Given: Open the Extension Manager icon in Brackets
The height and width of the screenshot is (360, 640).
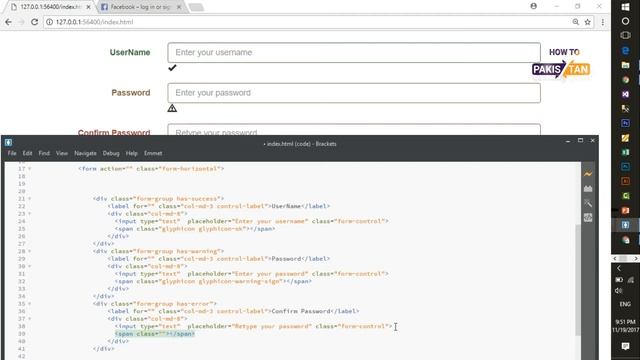Looking at the screenshot, I should [588, 189].
